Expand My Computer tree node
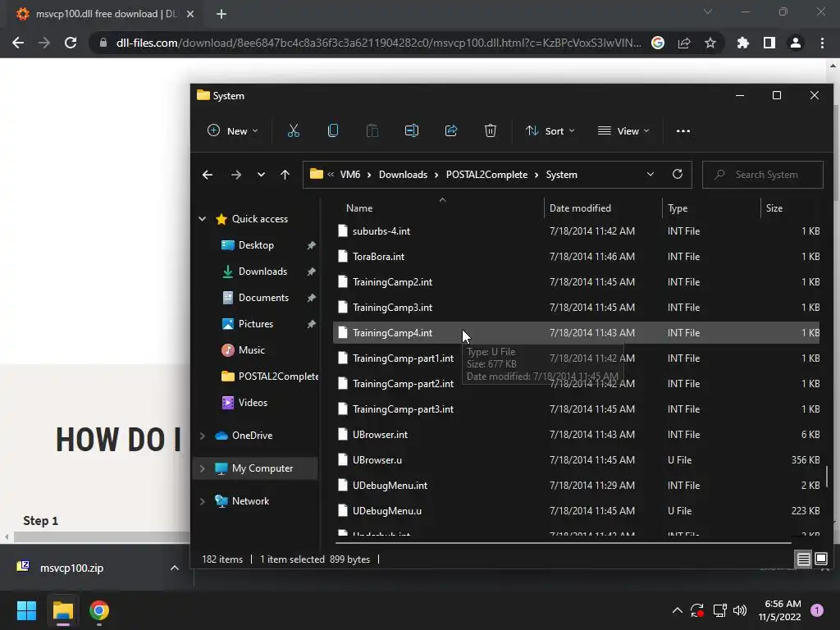This screenshot has height=630, width=840. (x=202, y=468)
